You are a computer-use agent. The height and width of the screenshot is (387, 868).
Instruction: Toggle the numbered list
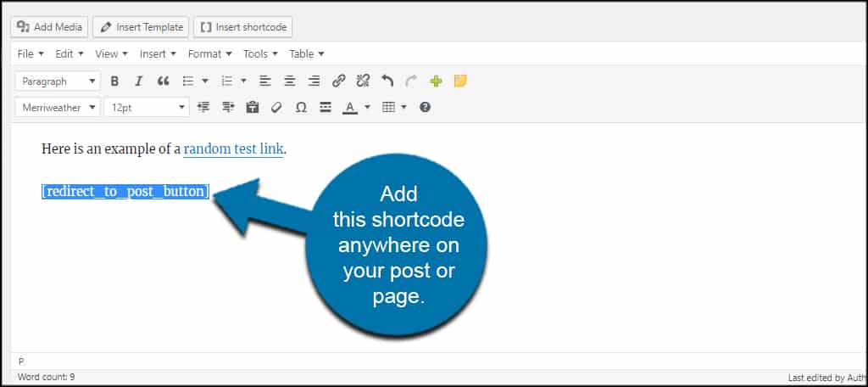click(226, 81)
